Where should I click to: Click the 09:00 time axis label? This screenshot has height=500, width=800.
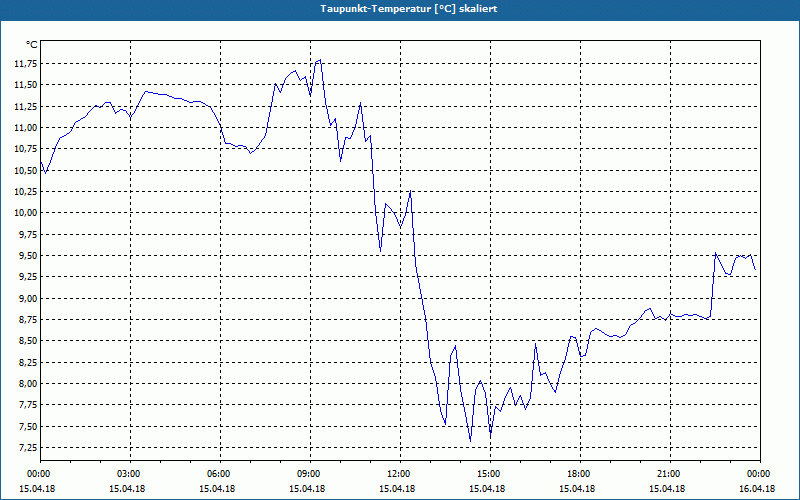[x=311, y=474]
